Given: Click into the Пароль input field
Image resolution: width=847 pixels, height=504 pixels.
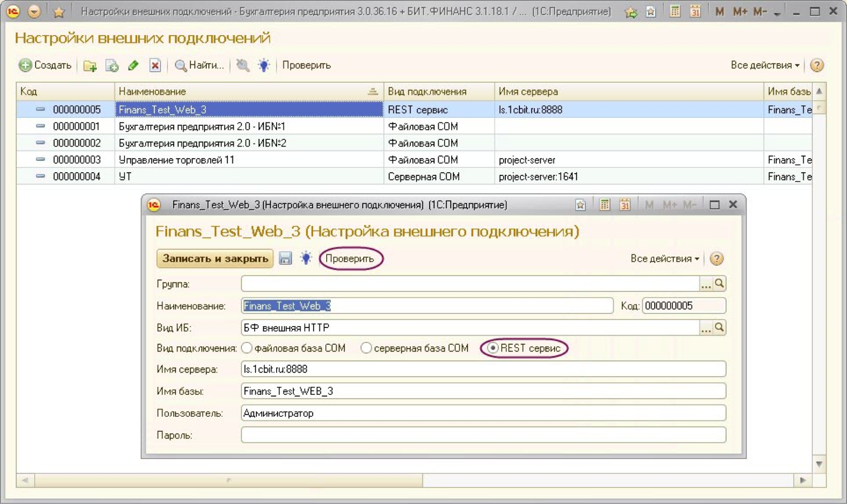Looking at the screenshot, I should pos(483,435).
